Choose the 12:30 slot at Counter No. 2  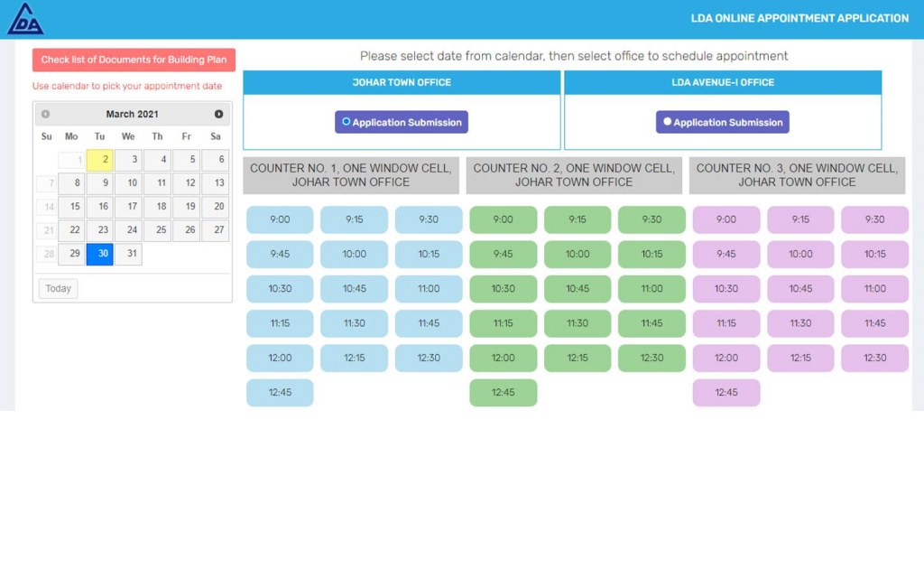pos(651,358)
